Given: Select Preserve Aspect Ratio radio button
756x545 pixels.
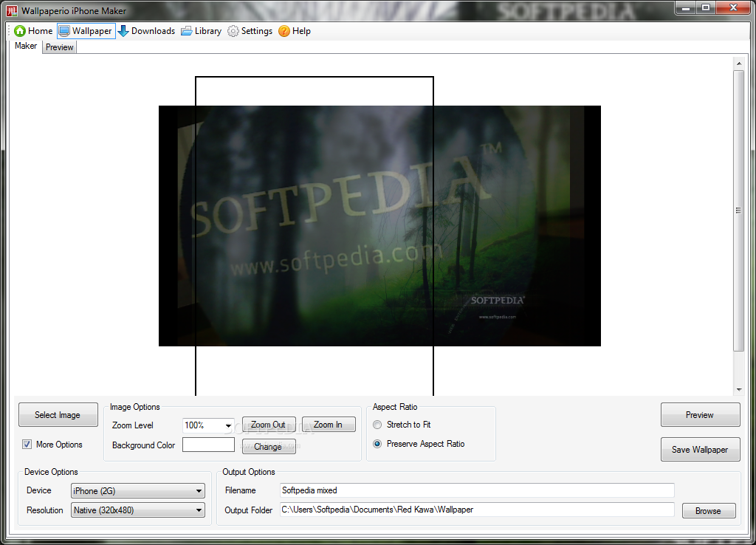Looking at the screenshot, I should 377,444.
